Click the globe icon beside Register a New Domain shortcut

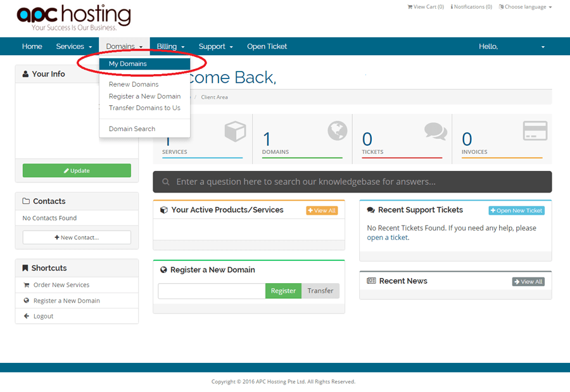pos(26,301)
